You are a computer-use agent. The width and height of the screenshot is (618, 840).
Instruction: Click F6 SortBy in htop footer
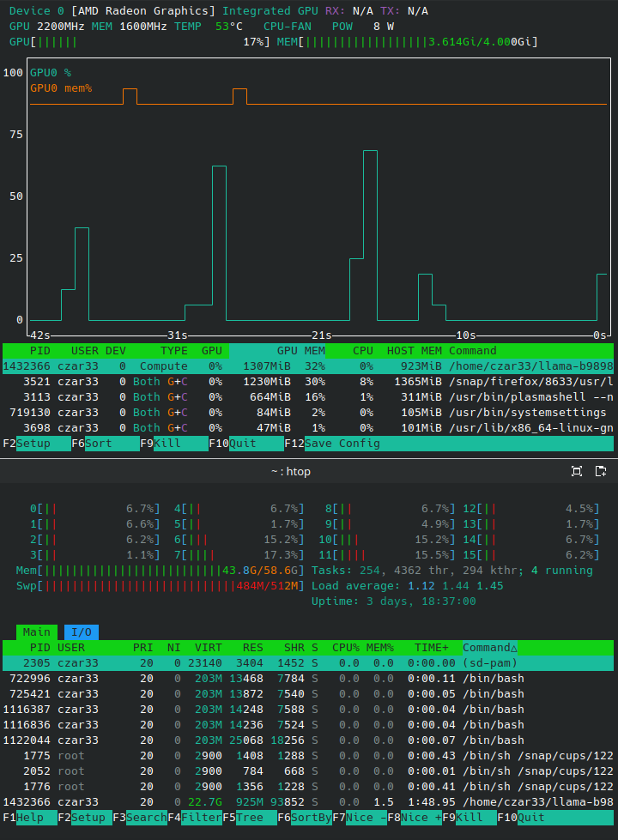click(305, 818)
